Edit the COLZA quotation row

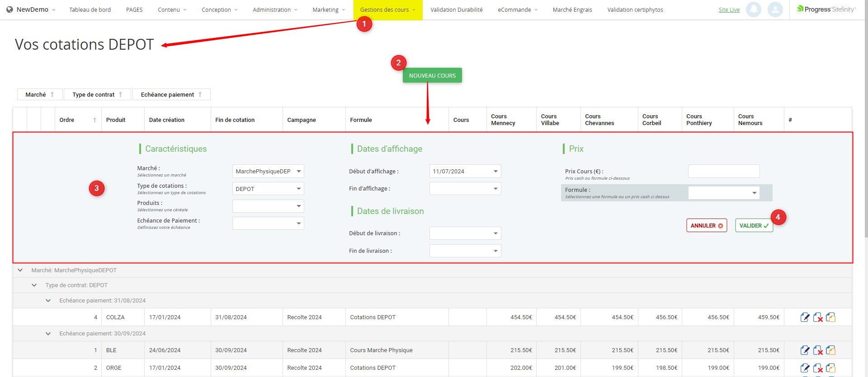[805, 317]
